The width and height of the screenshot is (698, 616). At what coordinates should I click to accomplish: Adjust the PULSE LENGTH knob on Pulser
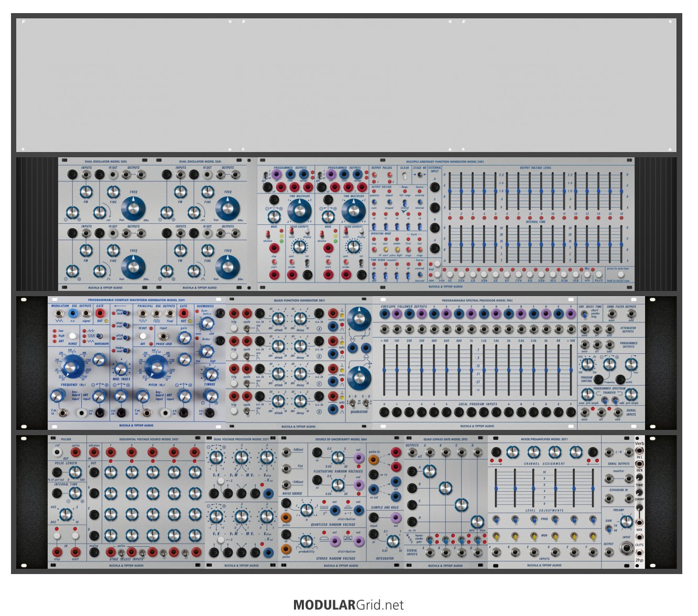pyautogui.click(x=75, y=473)
